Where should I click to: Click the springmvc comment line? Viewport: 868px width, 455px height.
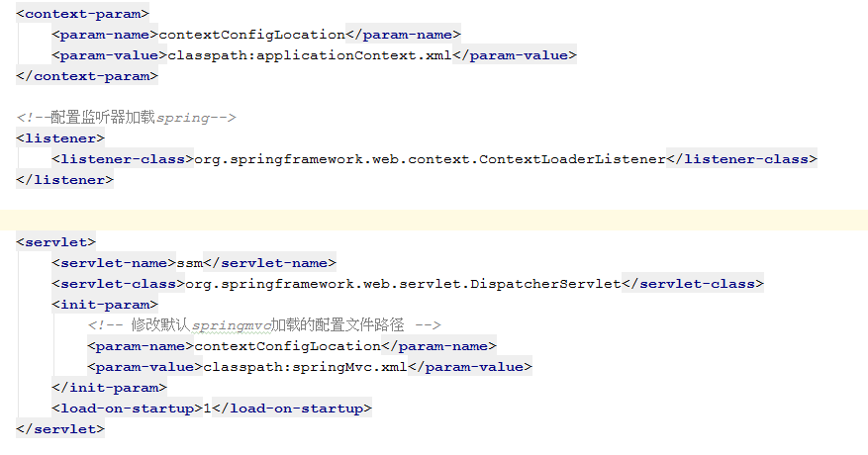(x=264, y=324)
